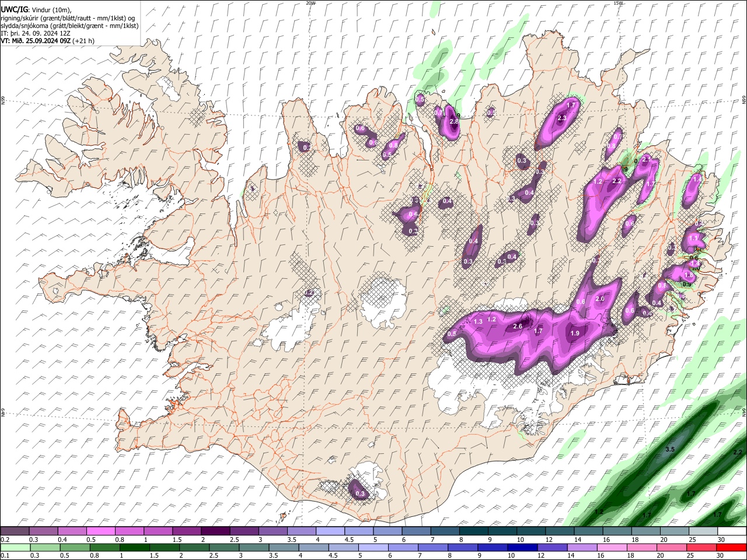Pick the upper-row dark teal swatch labeled 9
Viewport: 747px width, 560px height.
502,531
